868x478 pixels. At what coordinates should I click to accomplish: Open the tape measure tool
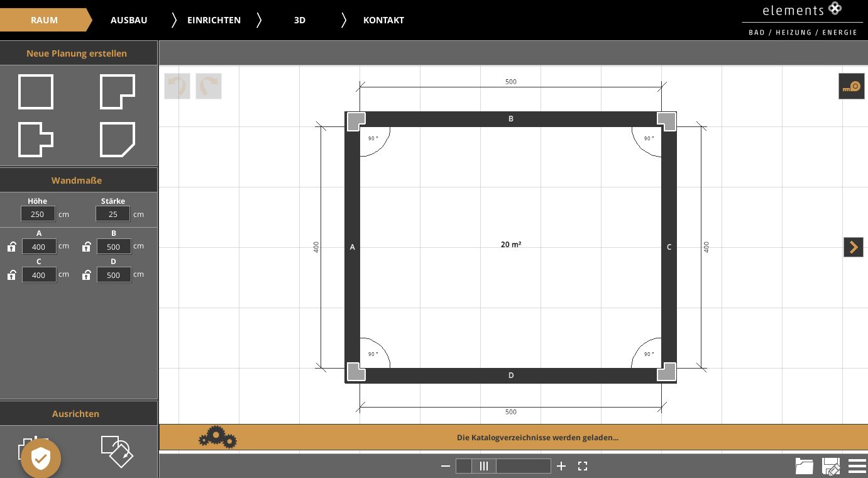pyautogui.click(x=851, y=86)
